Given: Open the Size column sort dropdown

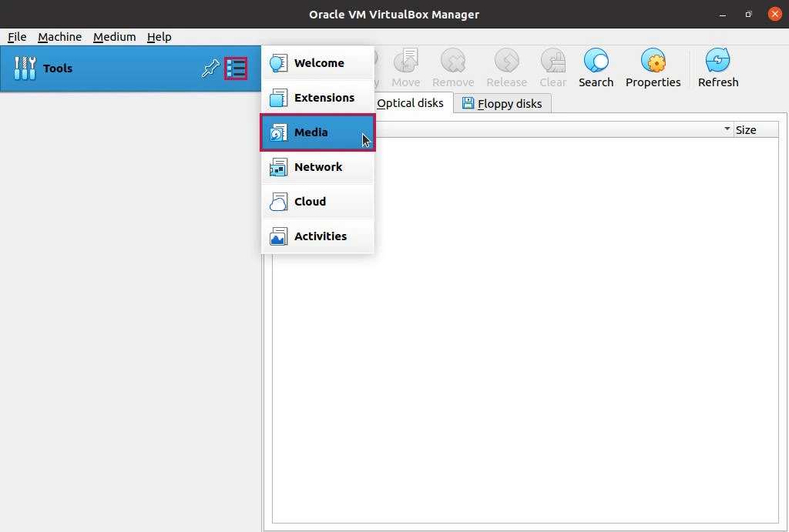Looking at the screenshot, I should click(725, 129).
